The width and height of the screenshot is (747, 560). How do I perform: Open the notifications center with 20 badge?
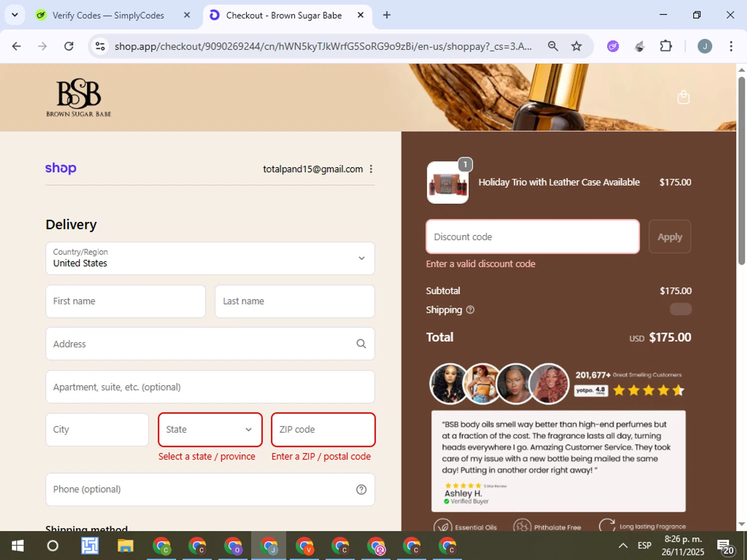tap(726, 547)
